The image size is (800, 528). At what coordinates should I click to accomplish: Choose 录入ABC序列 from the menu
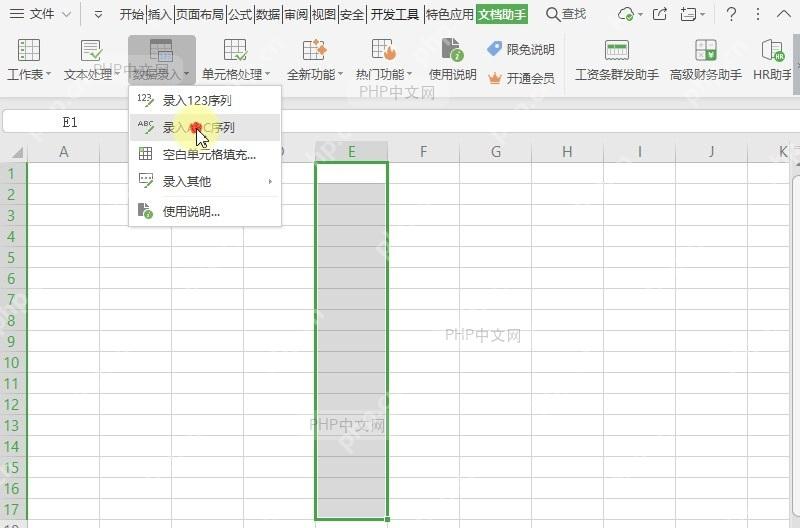coord(205,127)
